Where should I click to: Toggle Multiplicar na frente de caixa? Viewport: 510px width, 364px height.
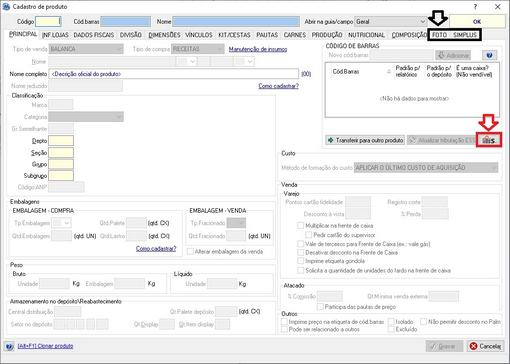click(300, 226)
